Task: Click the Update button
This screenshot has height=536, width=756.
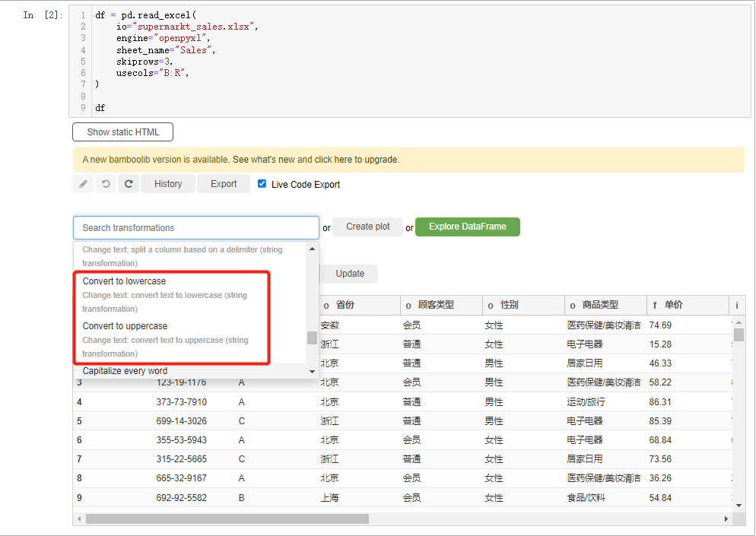Action: pos(350,274)
